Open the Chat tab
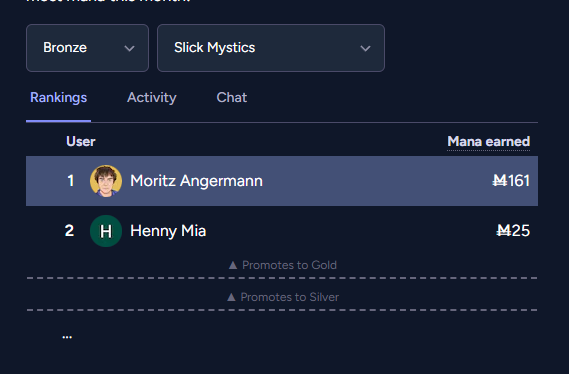 tap(232, 98)
